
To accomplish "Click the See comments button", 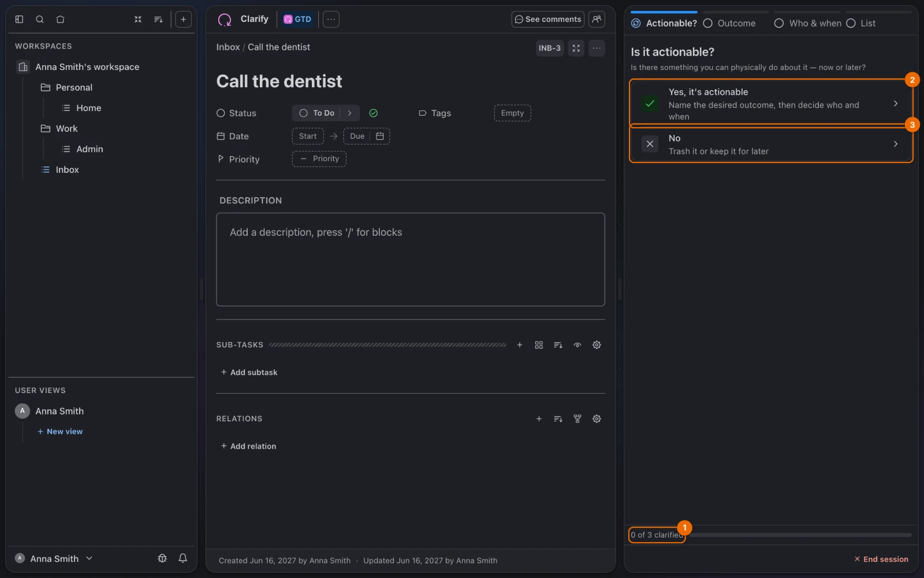I will pyautogui.click(x=547, y=19).
